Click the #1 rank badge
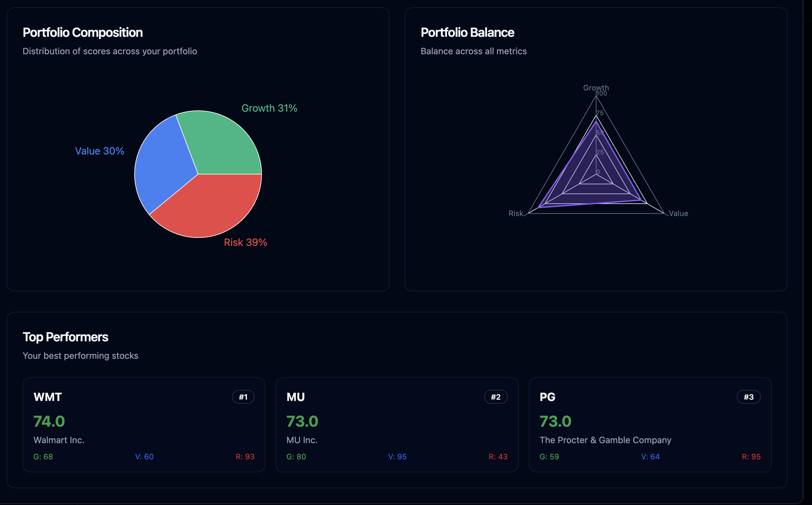Viewport: 812px width, 505px height. tap(243, 397)
